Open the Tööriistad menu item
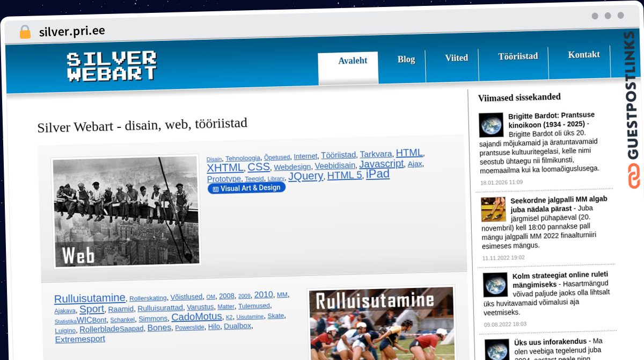644x360 pixels. tap(518, 56)
